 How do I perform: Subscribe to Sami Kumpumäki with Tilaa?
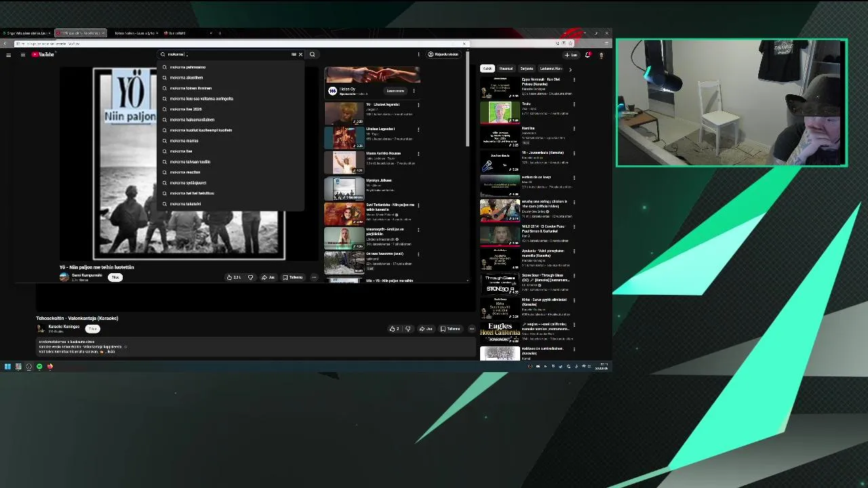pyautogui.click(x=115, y=277)
